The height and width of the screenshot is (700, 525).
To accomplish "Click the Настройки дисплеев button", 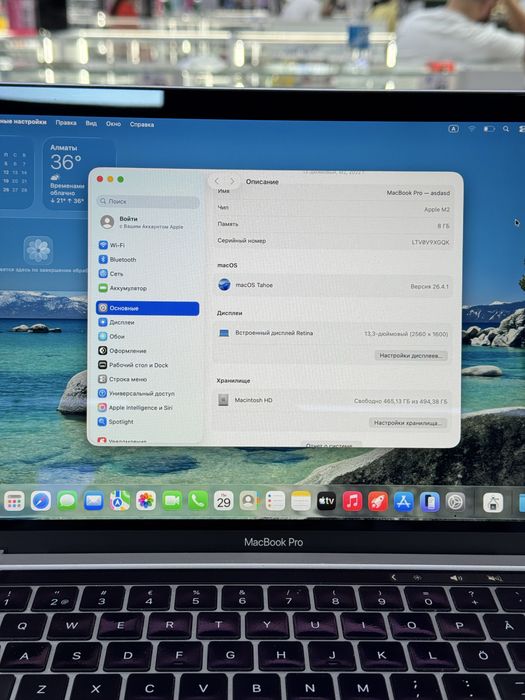I will tap(411, 355).
